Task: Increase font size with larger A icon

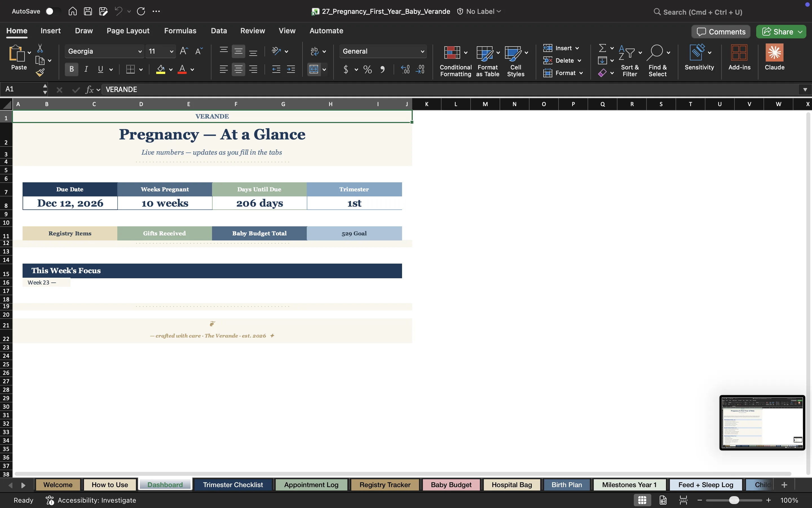Action: [184, 51]
